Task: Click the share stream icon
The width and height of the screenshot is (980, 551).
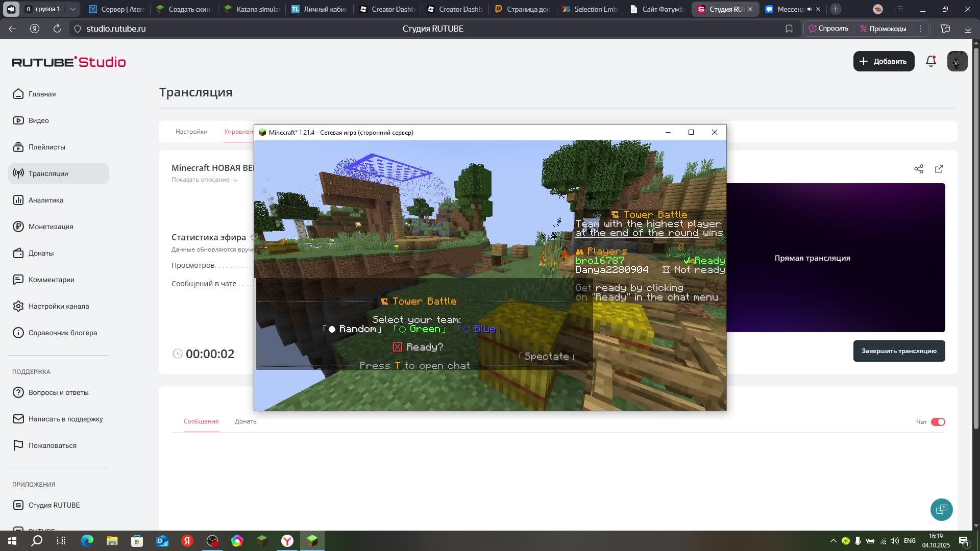Action: tap(919, 169)
